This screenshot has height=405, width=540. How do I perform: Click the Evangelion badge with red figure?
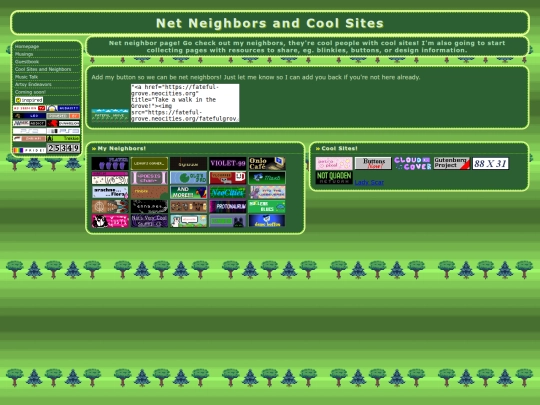(x=63, y=123)
